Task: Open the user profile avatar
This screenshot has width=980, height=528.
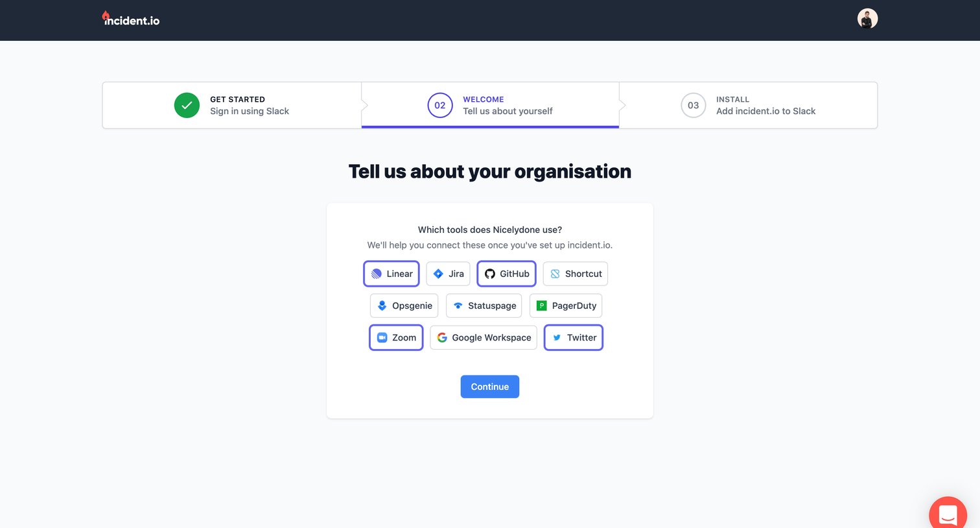Action: click(867, 19)
